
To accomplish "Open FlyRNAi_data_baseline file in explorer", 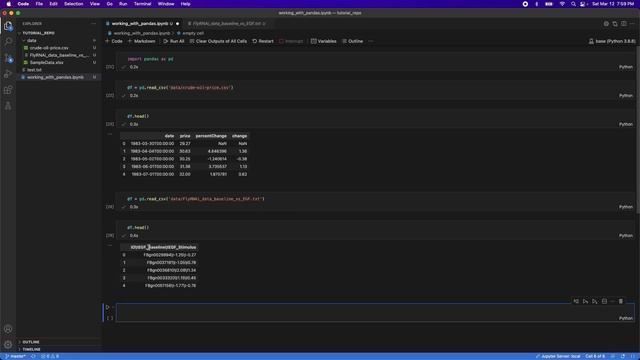I will [x=58, y=55].
